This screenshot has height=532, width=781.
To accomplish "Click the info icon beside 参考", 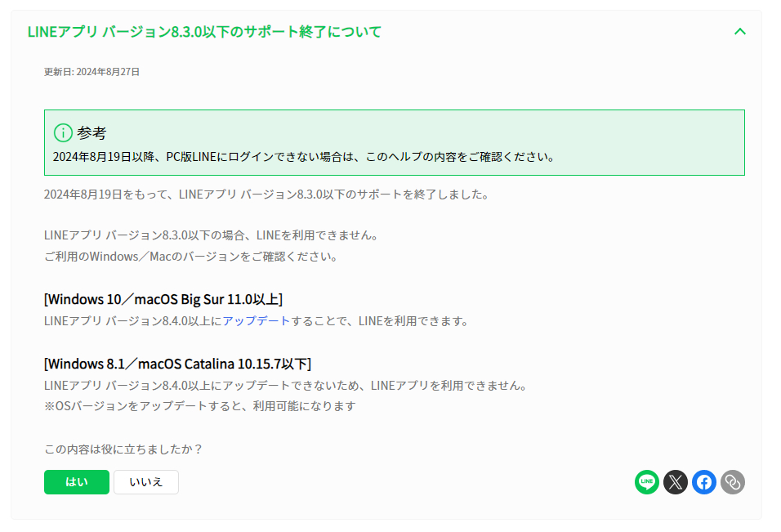I will (x=63, y=133).
